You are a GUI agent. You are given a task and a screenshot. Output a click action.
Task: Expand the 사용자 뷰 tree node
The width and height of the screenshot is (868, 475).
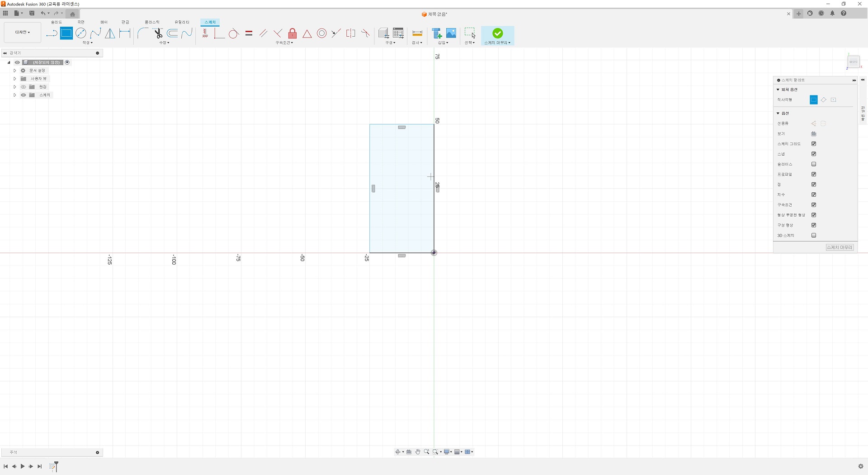coord(14,79)
